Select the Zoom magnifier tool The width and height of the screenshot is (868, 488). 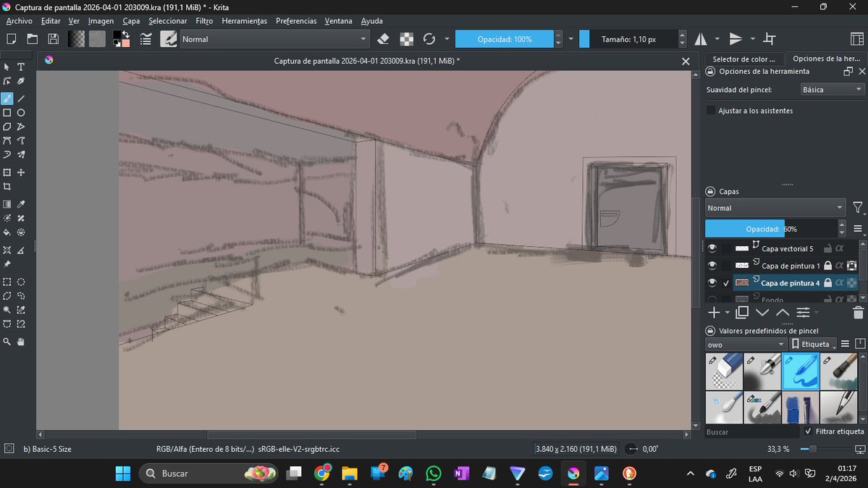pyautogui.click(x=7, y=342)
